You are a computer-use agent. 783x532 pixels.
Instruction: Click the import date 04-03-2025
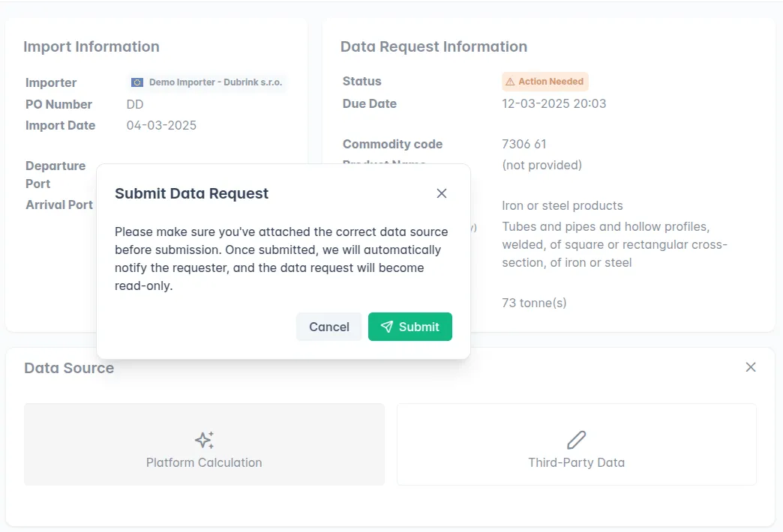coord(161,125)
